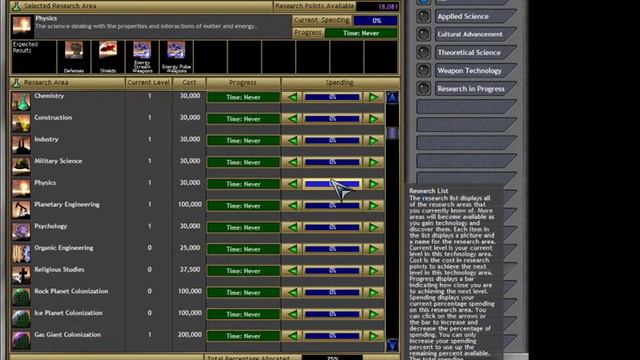
Task: Select the Defenses expected result thumbnail
Action: [x=74, y=57]
